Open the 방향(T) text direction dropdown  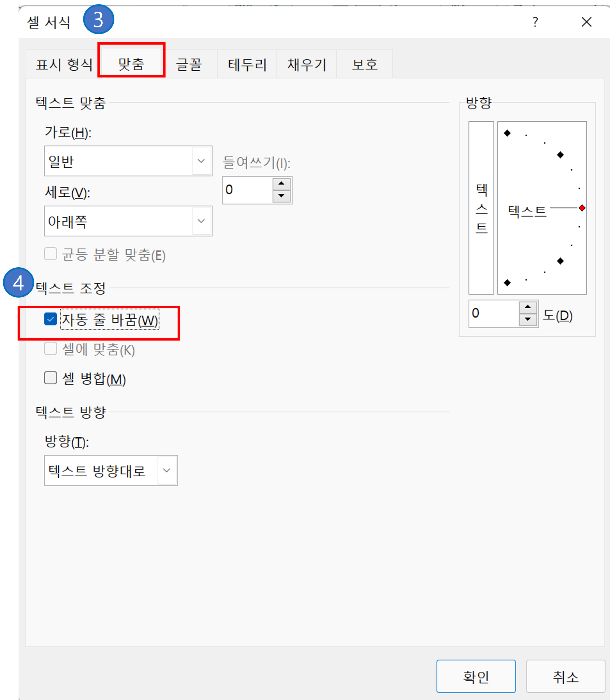167,470
